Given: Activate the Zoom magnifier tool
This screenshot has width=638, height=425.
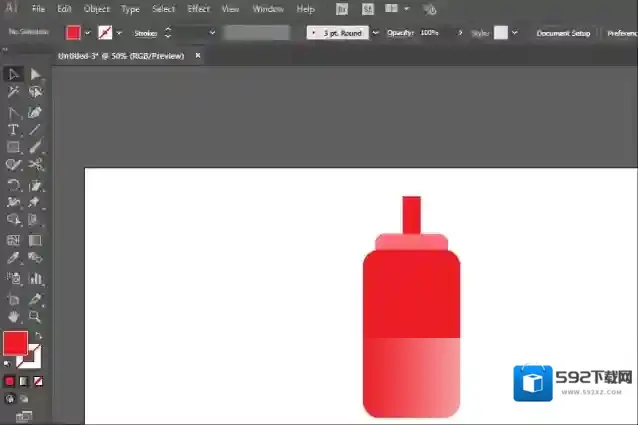Looking at the screenshot, I should [36, 316].
